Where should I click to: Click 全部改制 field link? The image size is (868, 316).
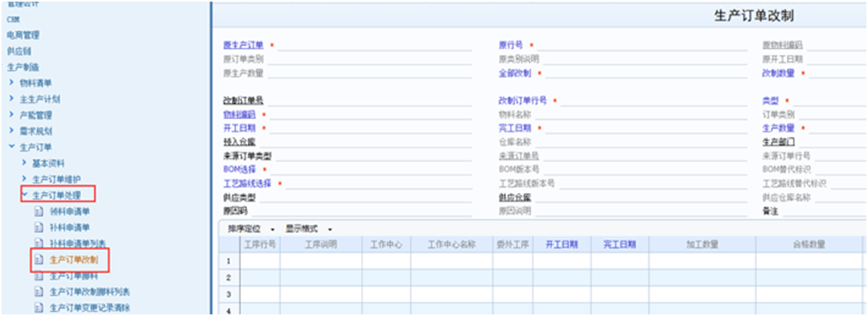(515, 73)
